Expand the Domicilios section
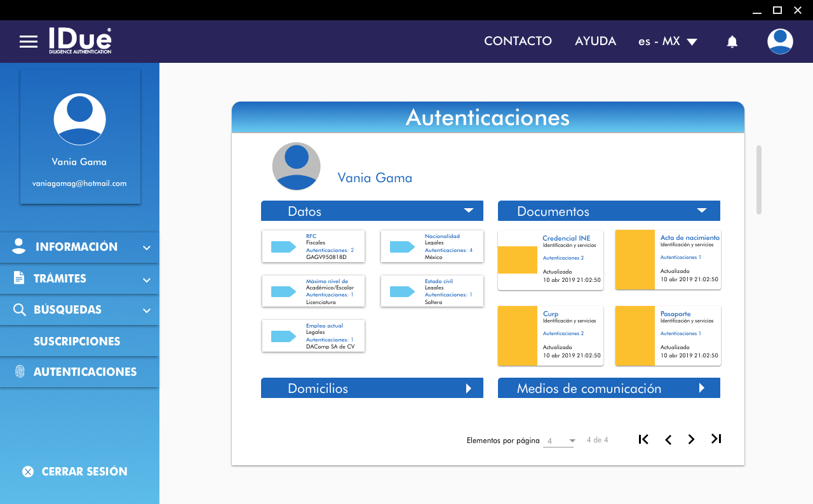The height and width of the screenshot is (504, 813). (x=469, y=388)
